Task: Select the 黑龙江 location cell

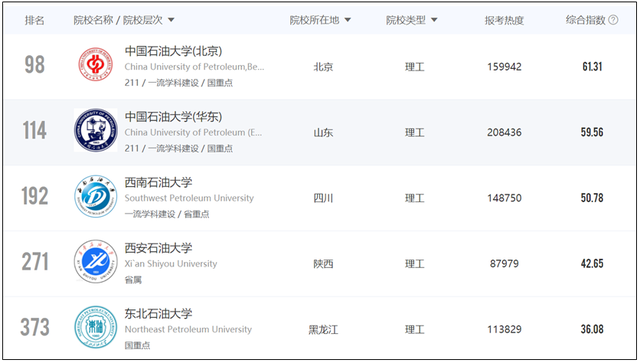Action: pos(323,330)
